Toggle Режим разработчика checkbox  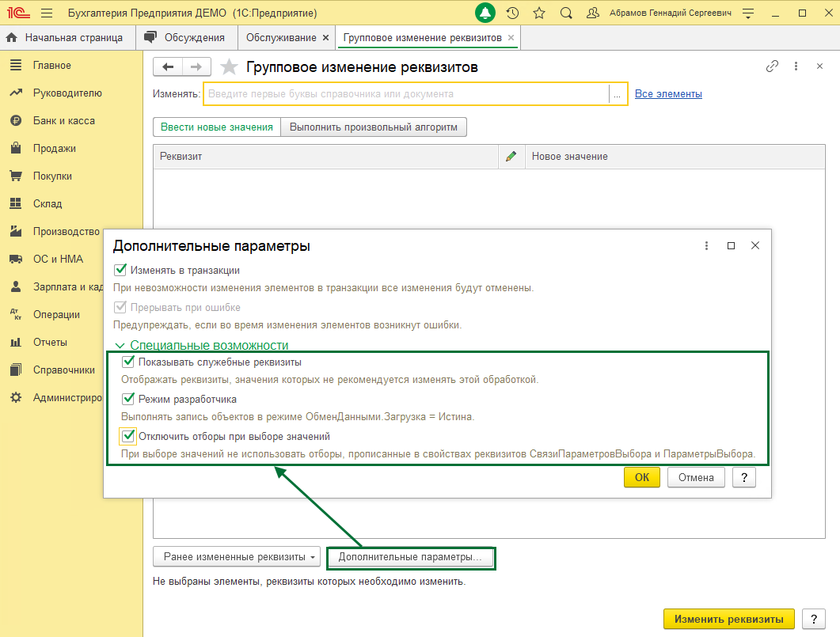tap(128, 399)
